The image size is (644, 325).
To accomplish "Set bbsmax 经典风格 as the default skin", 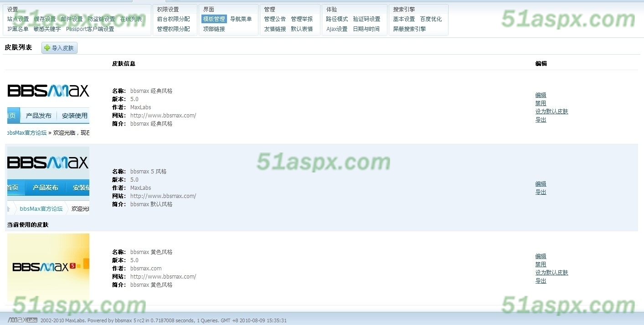I will [x=551, y=112].
